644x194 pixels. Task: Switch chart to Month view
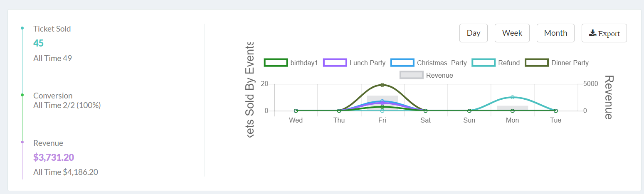click(x=555, y=33)
